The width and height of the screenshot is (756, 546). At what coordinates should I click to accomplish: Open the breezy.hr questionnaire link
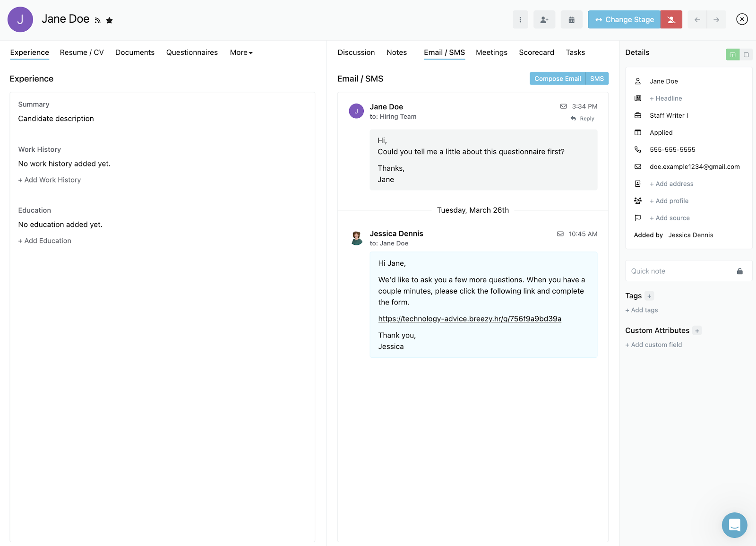[470, 319]
